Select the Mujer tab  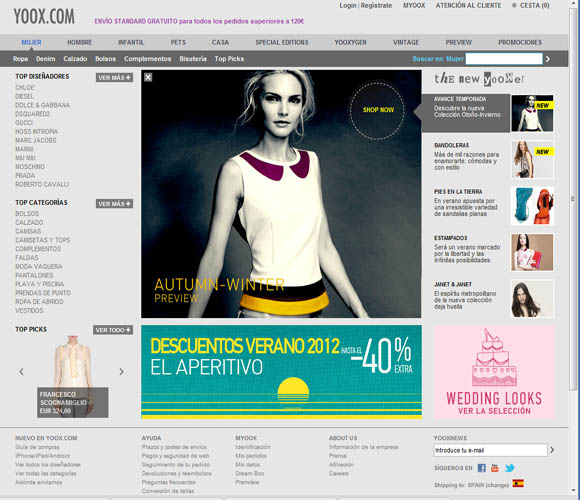[31, 42]
